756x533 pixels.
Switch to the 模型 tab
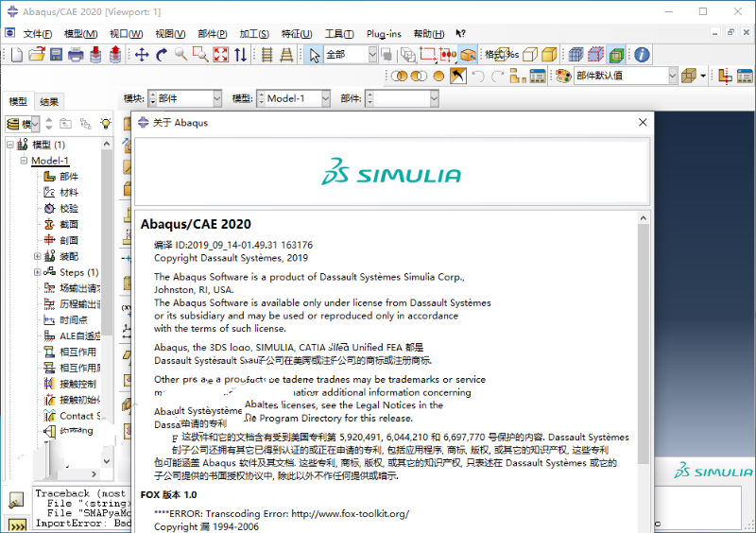click(18, 101)
